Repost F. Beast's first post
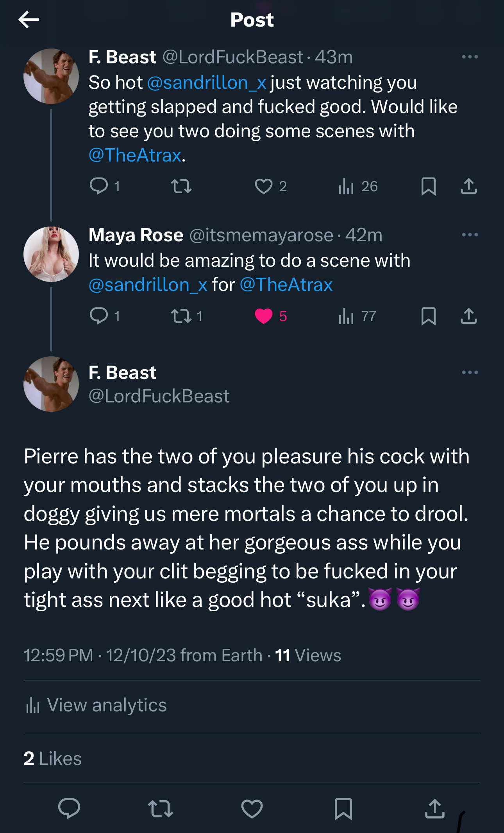Image resolution: width=504 pixels, height=833 pixels. click(x=181, y=186)
